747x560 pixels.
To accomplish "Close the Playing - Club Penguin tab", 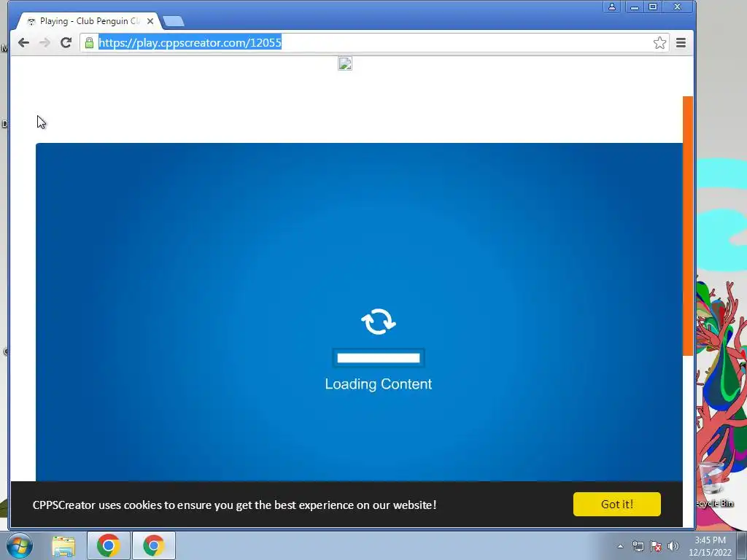I will 150,21.
